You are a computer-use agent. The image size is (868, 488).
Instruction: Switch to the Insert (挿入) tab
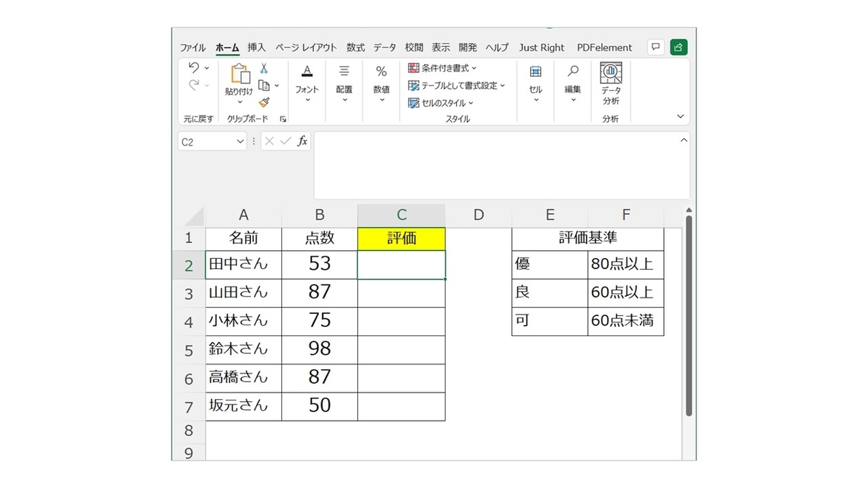(x=257, y=48)
